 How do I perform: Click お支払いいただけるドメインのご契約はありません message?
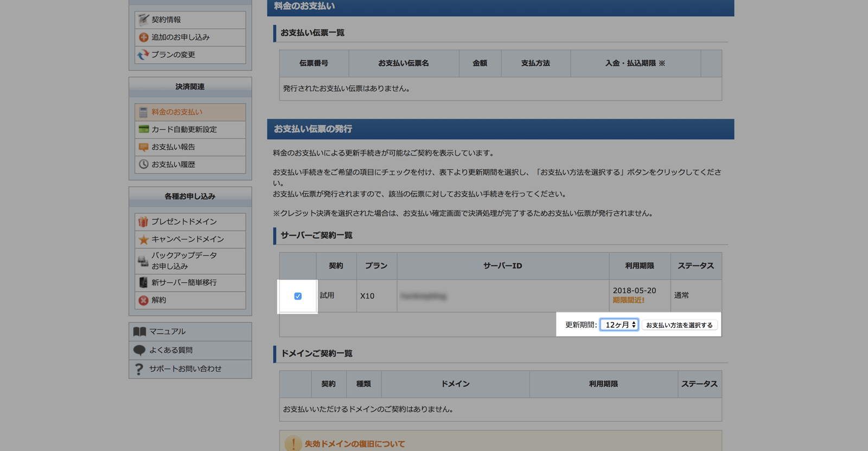click(x=368, y=409)
